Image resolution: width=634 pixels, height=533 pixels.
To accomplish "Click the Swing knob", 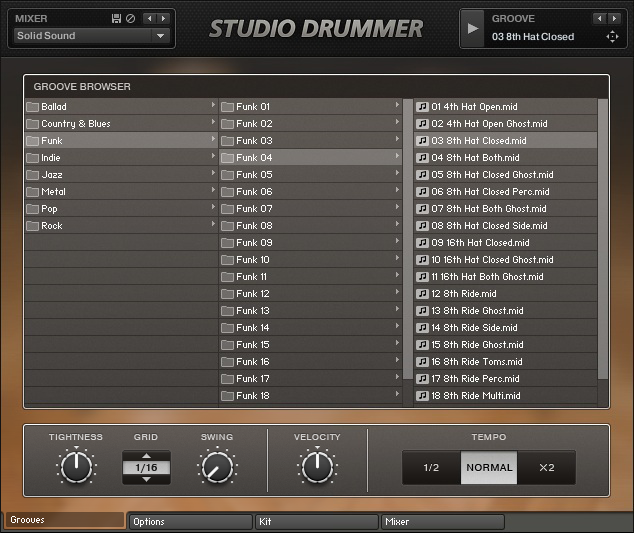I will [x=217, y=467].
